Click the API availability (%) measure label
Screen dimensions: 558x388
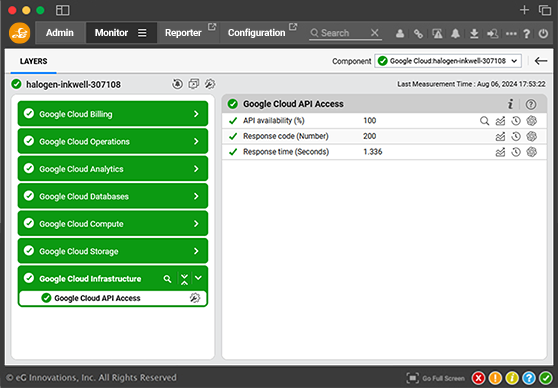(274, 121)
